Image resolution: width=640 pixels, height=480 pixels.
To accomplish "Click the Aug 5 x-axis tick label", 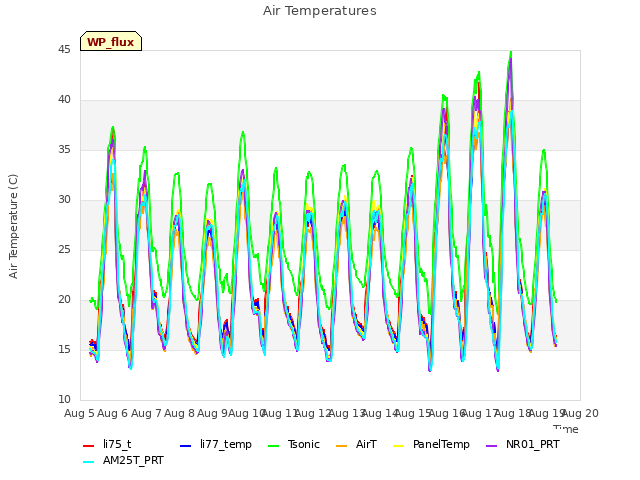I will coord(79,413).
